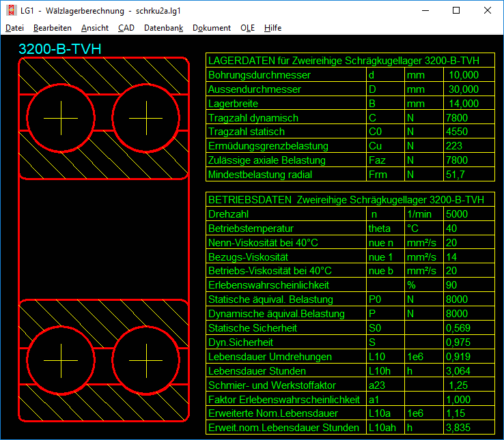Click the Faktor Erlebenswahrscheinlichkeit value 1,000
This screenshot has width=504, height=440.
458,400
